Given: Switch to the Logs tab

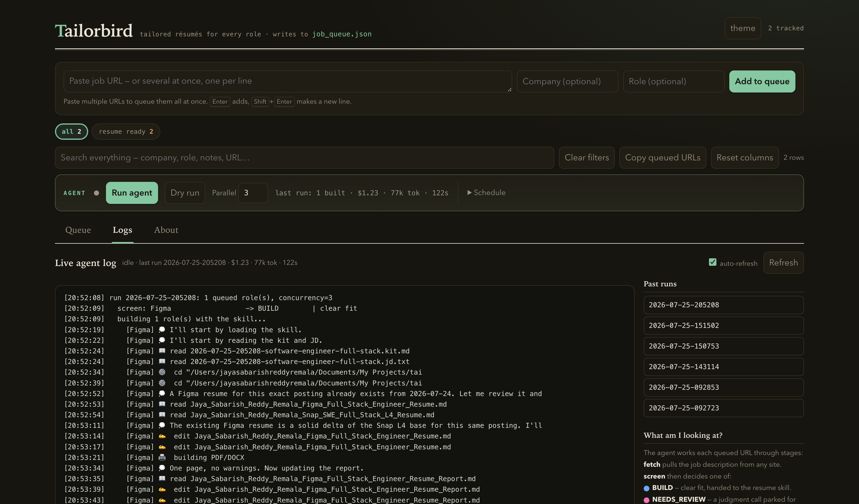Looking at the screenshot, I should click(x=122, y=230).
